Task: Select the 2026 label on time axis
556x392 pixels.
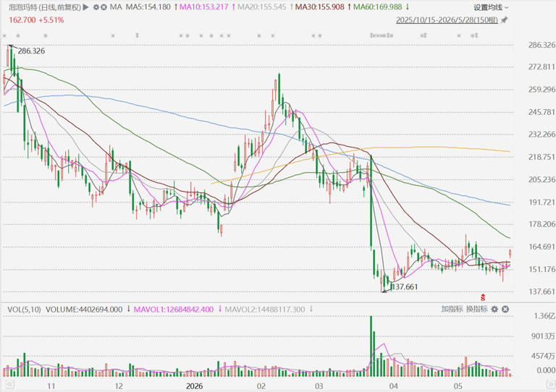Action: click(194, 386)
